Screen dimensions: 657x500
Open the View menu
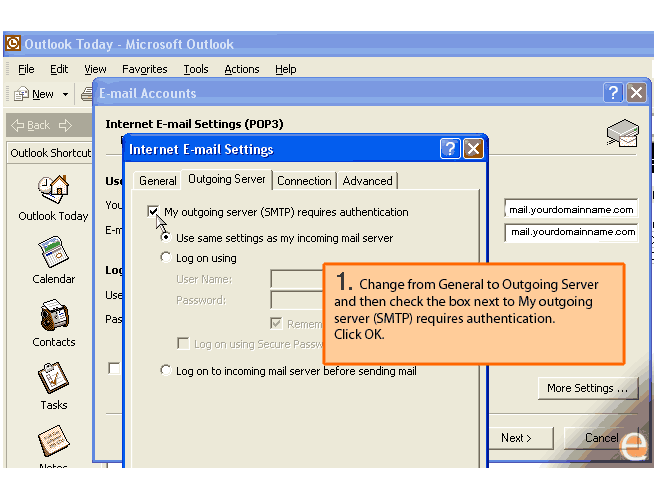pyautogui.click(x=95, y=69)
